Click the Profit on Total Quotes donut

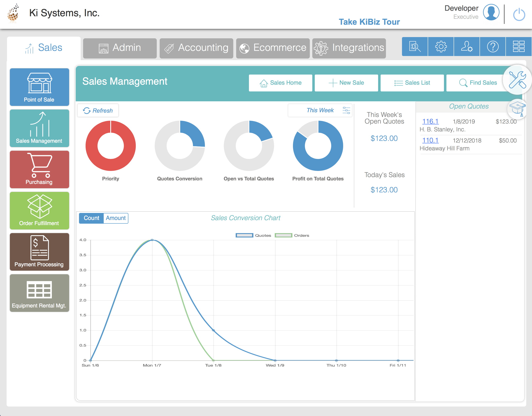318,146
